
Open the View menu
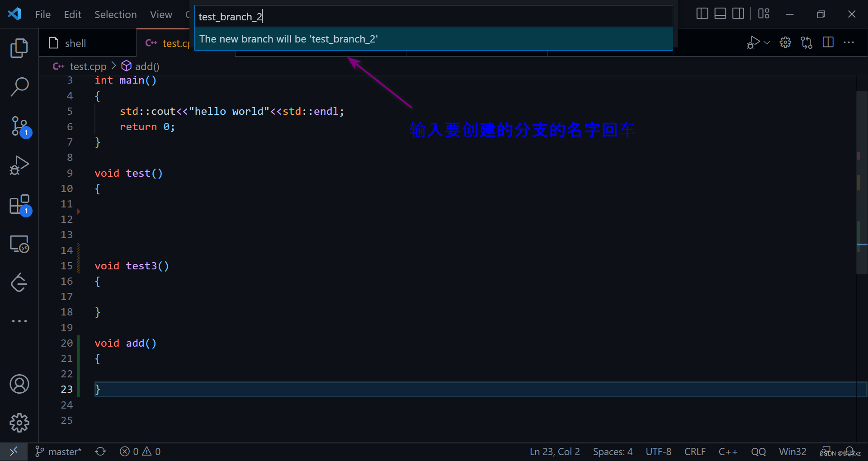[x=161, y=14]
